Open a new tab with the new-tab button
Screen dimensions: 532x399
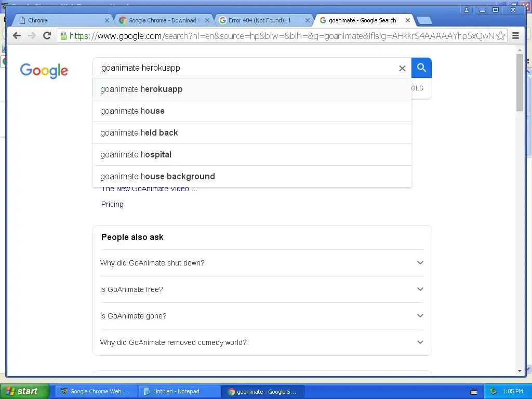[424, 21]
